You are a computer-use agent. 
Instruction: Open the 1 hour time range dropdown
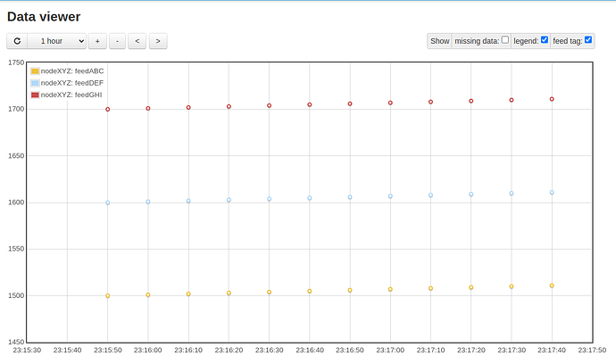point(57,41)
